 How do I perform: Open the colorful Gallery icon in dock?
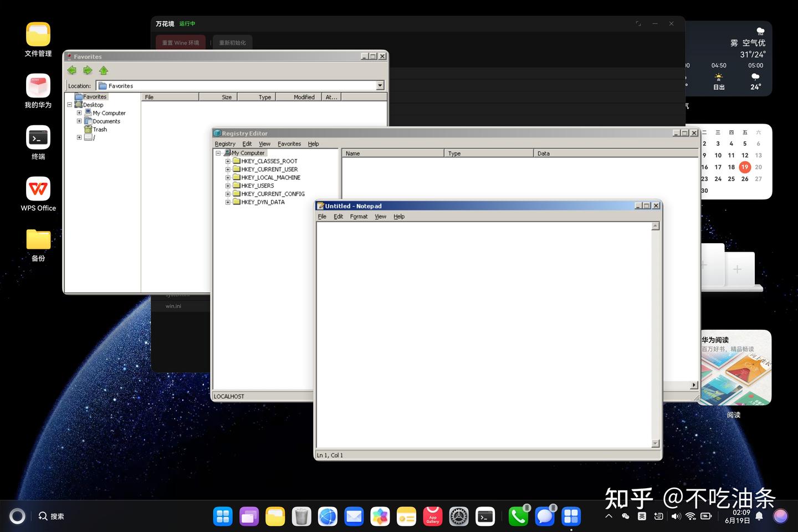(x=380, y=516)
